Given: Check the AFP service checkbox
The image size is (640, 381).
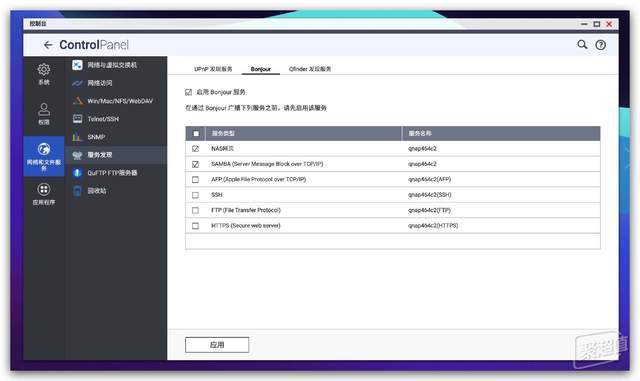Looking at the screenshot, I should (196, 179).
